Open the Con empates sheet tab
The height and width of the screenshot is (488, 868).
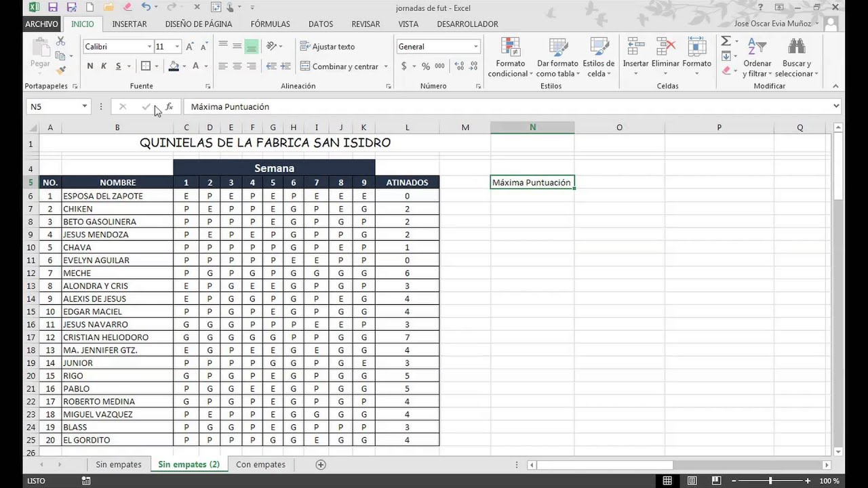click(260, 464)
